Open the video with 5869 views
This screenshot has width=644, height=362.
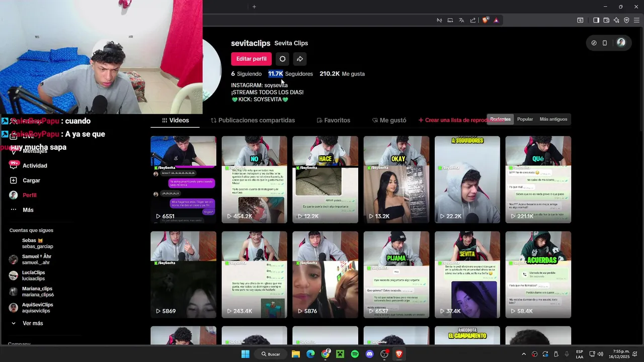[x=183, y=275]
